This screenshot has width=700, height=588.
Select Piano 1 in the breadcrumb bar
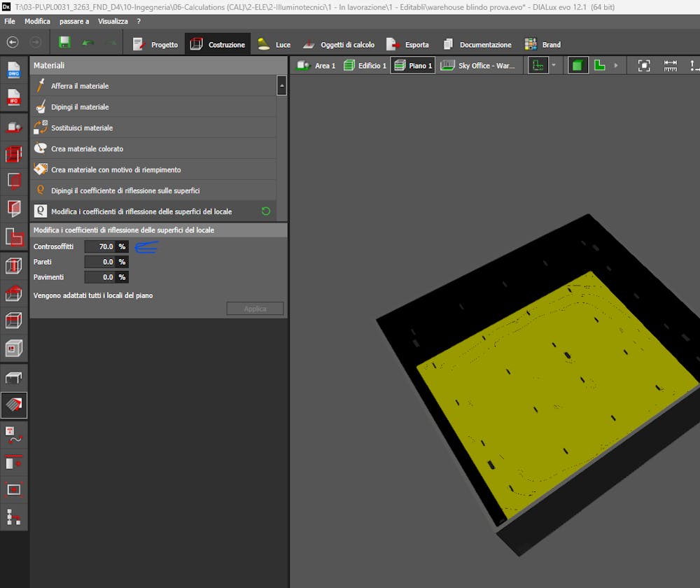[412, 65]
